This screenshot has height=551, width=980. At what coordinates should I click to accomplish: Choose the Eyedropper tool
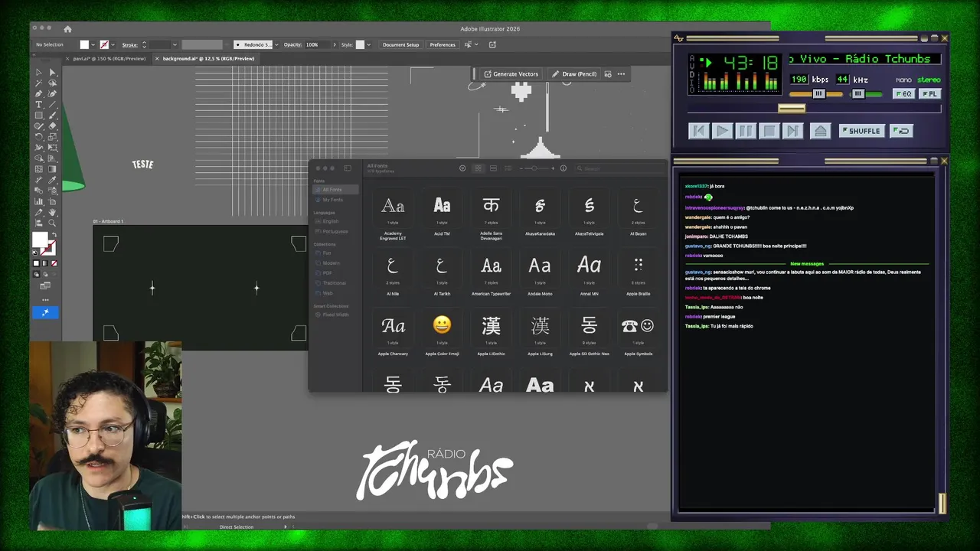[53, 179]
